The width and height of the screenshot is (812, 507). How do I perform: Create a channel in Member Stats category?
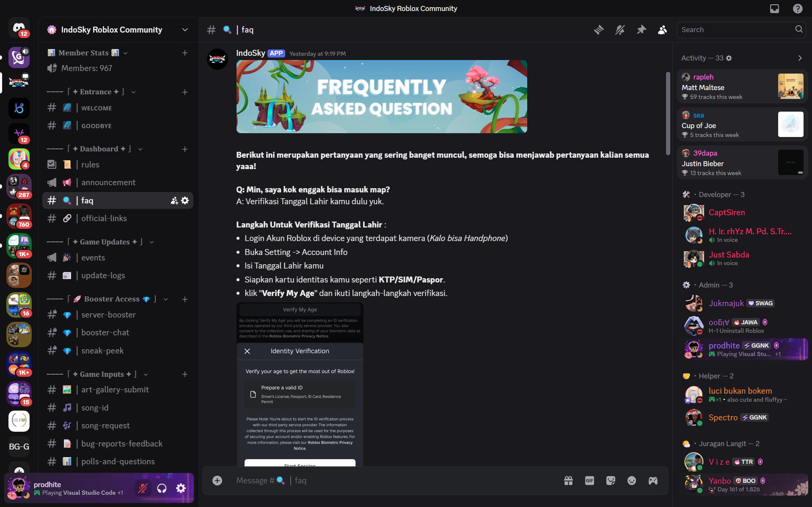coord(185,53)
